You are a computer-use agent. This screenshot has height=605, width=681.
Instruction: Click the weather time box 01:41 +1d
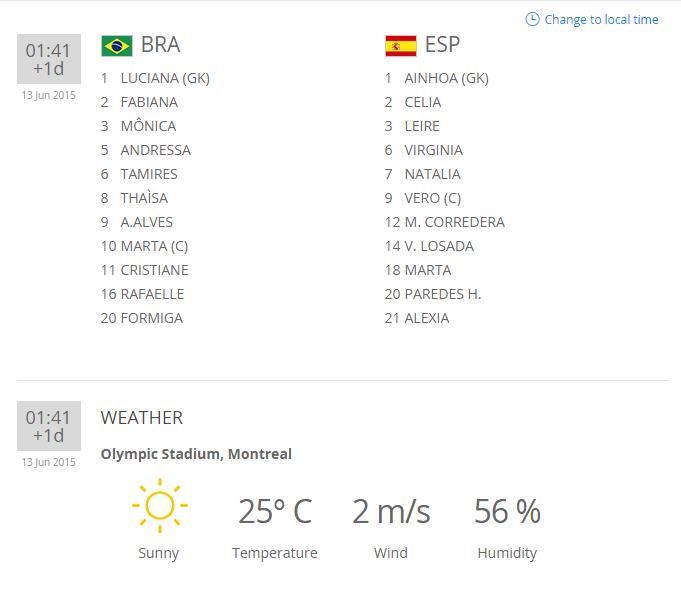click(48, 426)
